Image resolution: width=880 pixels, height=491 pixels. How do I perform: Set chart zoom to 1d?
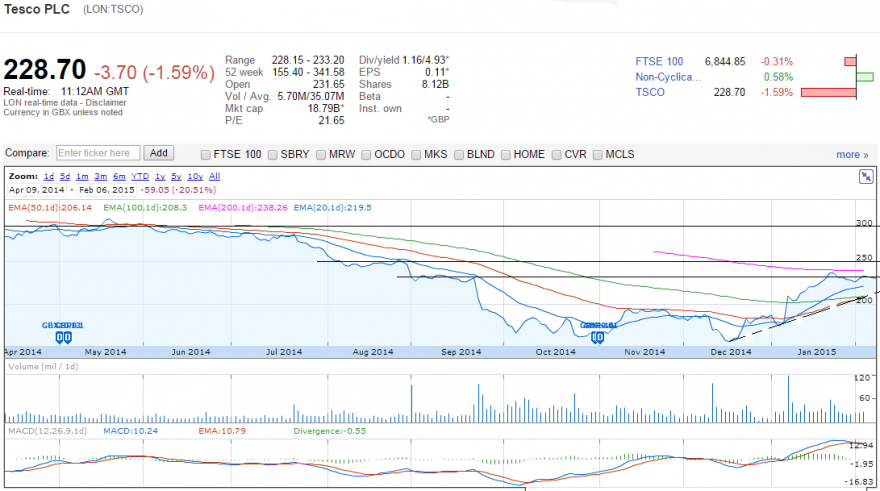click(x=49, y=176)
